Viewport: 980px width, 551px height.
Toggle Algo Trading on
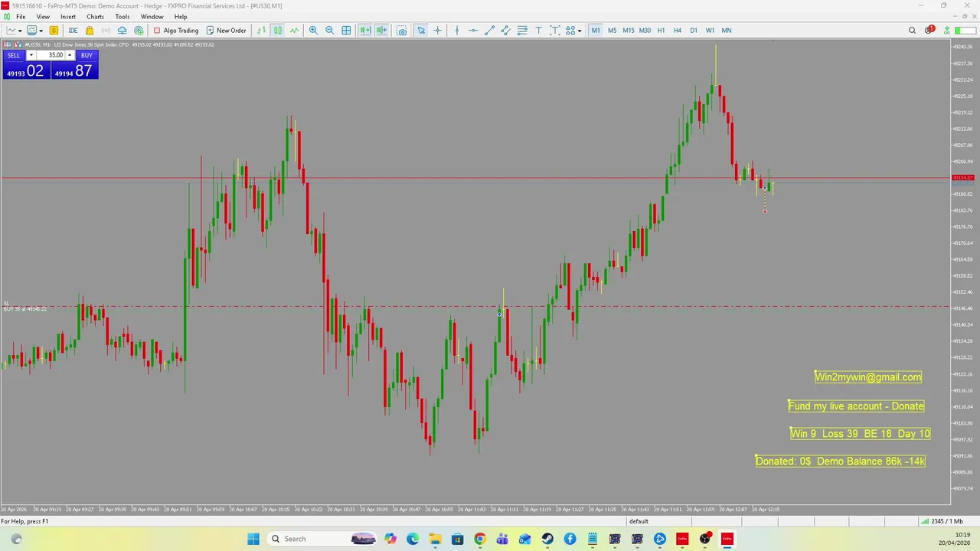[x=176, y=31]
